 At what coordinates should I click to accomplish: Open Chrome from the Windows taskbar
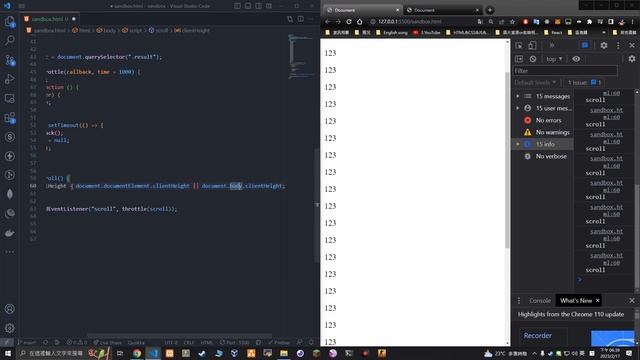point(137,353)
